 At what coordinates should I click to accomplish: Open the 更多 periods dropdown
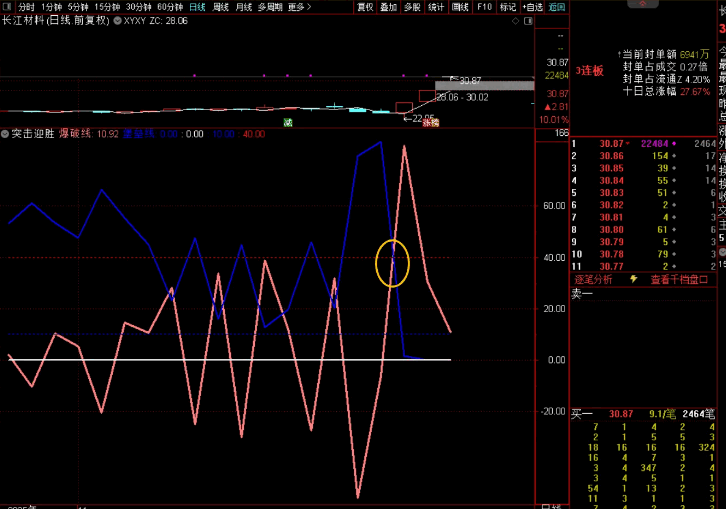click(x=296, y=6)
